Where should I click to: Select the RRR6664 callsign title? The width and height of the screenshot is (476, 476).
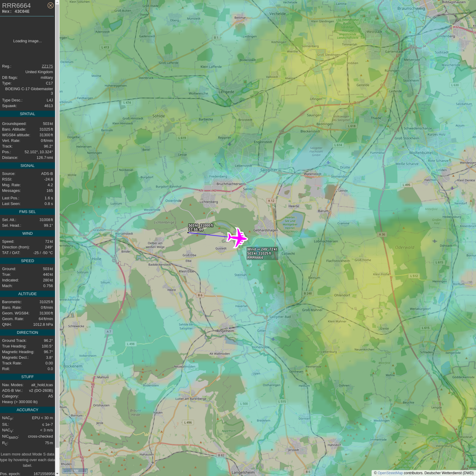click(17, 6)
